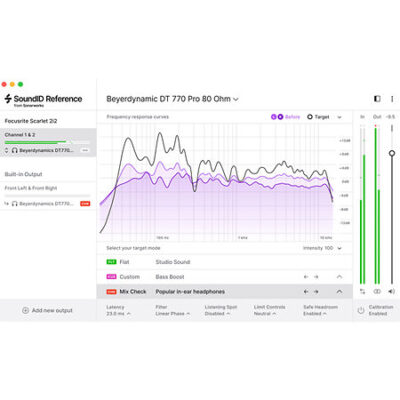Collapse the Mix Check mode chevron
Image resolution: width=400 pixels, height=400 pixels.
click(x=339, y=292)
